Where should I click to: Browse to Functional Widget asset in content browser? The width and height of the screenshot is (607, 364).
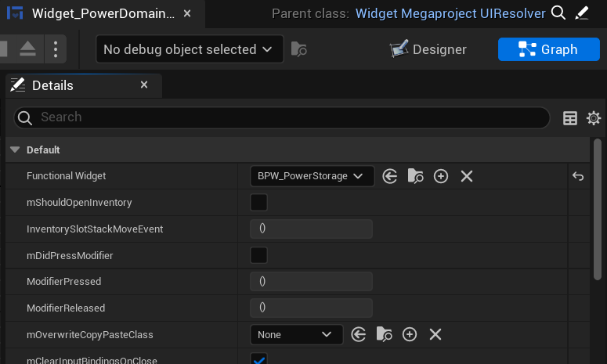click(x=415, y=176)
